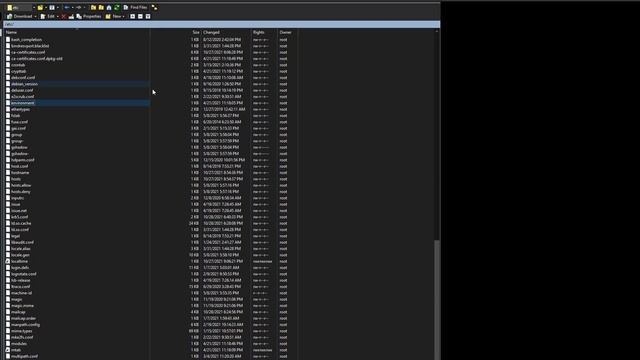
Task: Click the synchronize browsing icon
Action: pos(154,8)
